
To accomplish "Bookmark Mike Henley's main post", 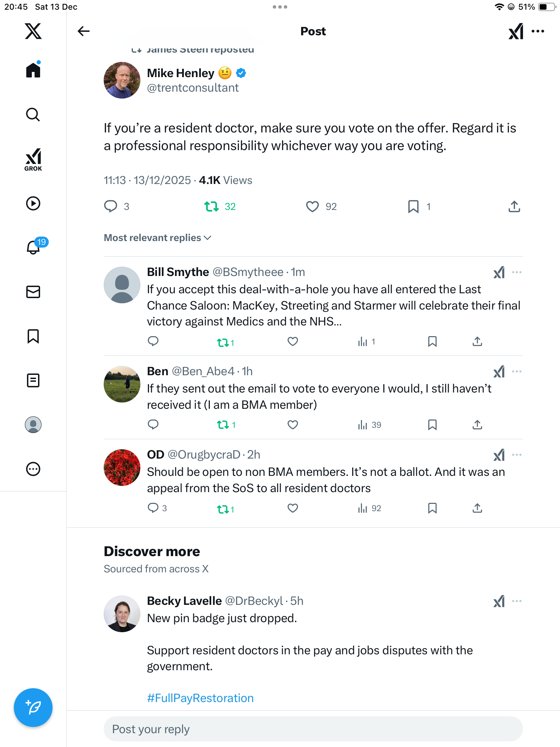I will (413, 206).
